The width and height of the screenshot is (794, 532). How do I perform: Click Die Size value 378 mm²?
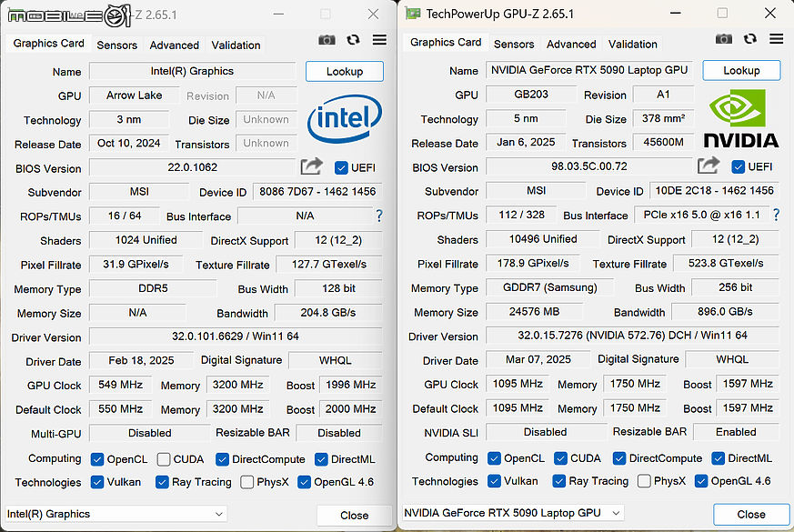coord(663,119)
